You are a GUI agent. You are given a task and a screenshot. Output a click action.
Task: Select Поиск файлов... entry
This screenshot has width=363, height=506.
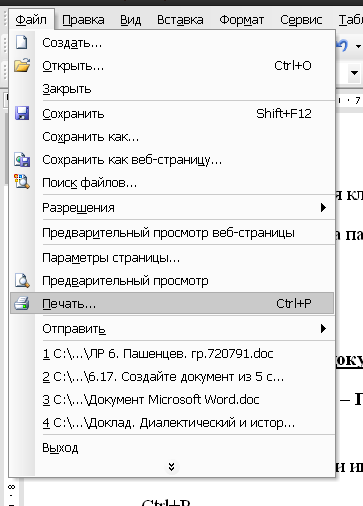tap(172, 183)
